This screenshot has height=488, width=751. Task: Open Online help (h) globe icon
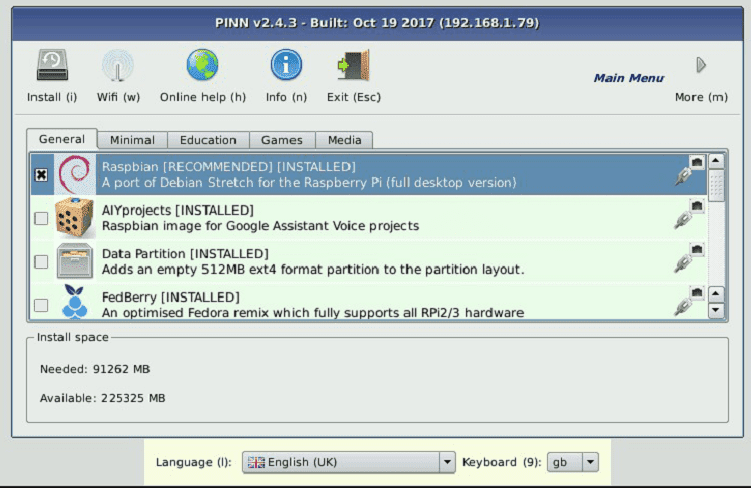point(203,65)
